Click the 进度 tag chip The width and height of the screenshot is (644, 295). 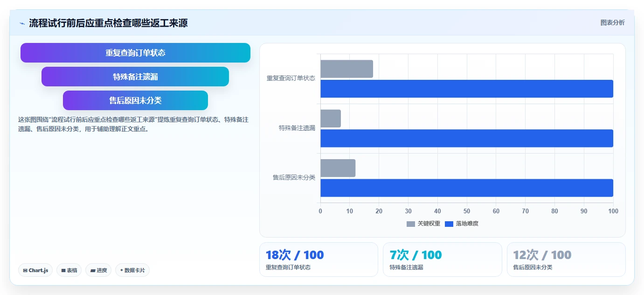pyautogui.click(x=98, y=270)
